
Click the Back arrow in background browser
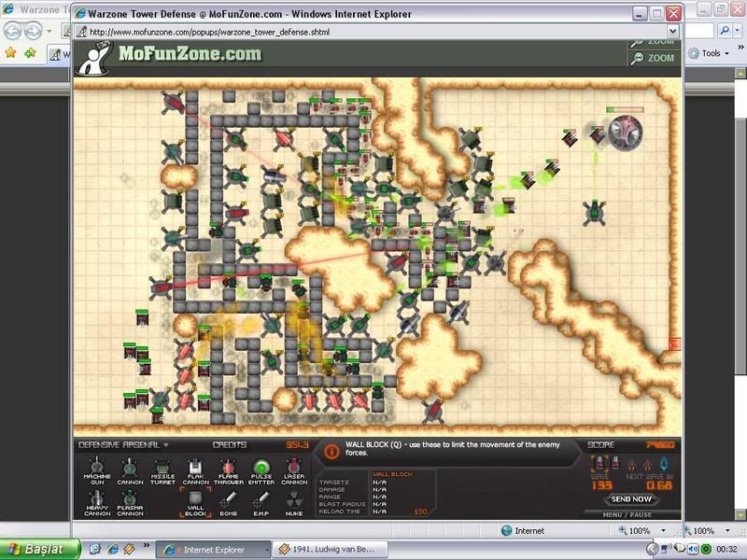[x=13, y=31]
